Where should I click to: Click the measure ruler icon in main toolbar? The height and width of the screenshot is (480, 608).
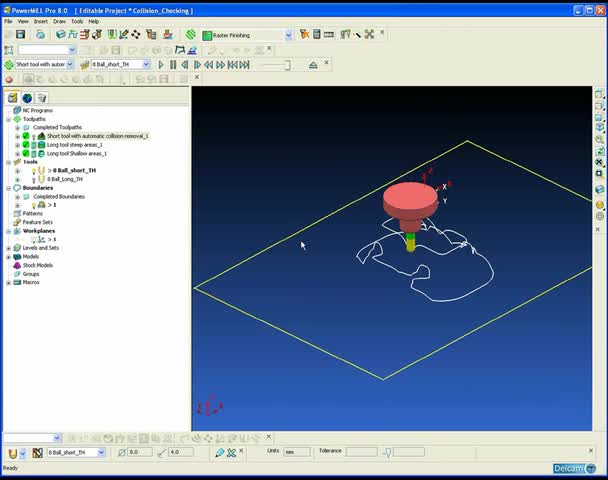[329, 35]
